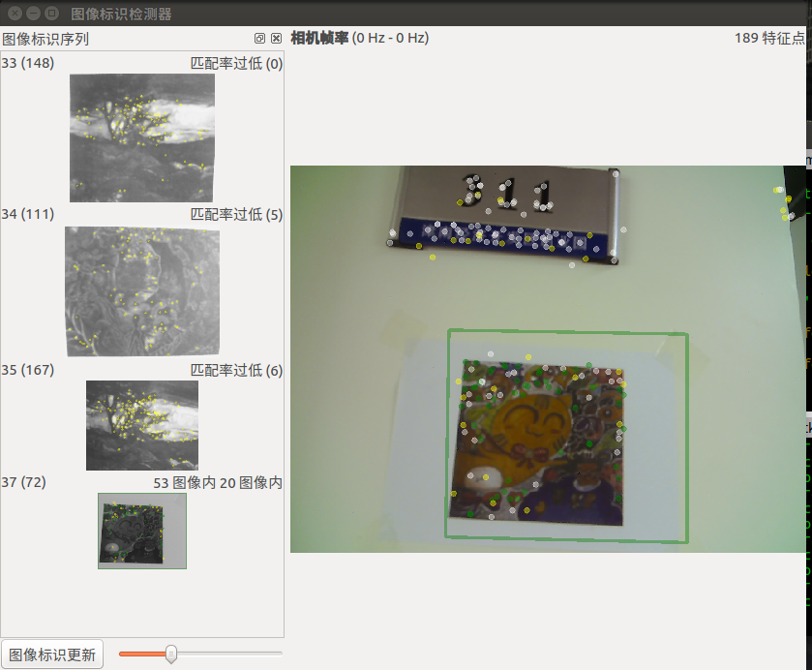Click the "189 特征点" counter
This screenshot has width=812, height=670.
click(769, 38)
